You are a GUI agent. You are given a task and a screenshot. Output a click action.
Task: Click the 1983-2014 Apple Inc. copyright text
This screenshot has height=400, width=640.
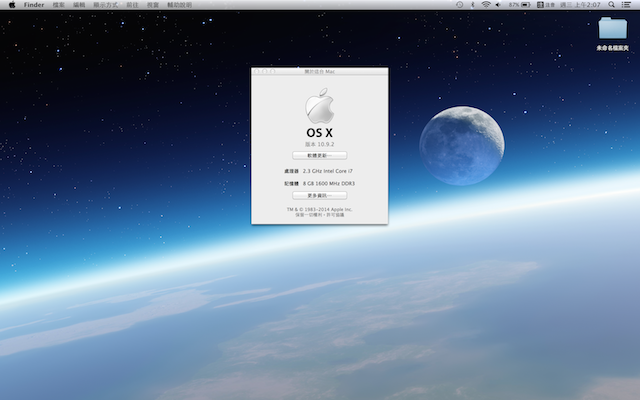coord(320,209)
